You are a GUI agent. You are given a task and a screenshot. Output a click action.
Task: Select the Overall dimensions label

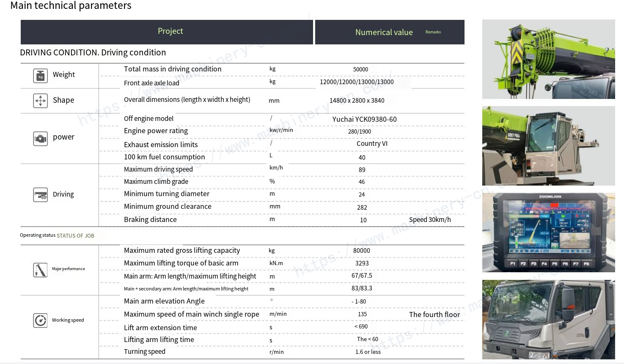point(187,100)
